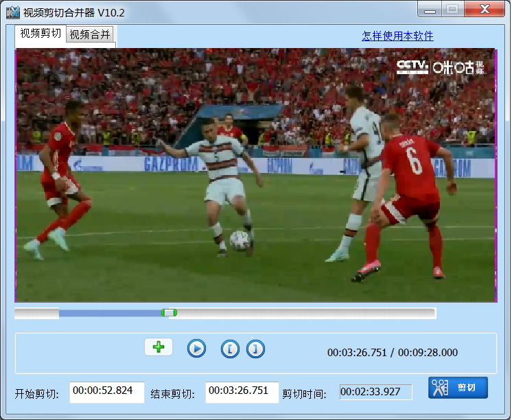
Task: Play the video with the blue play button
Action: pos(196,349)
